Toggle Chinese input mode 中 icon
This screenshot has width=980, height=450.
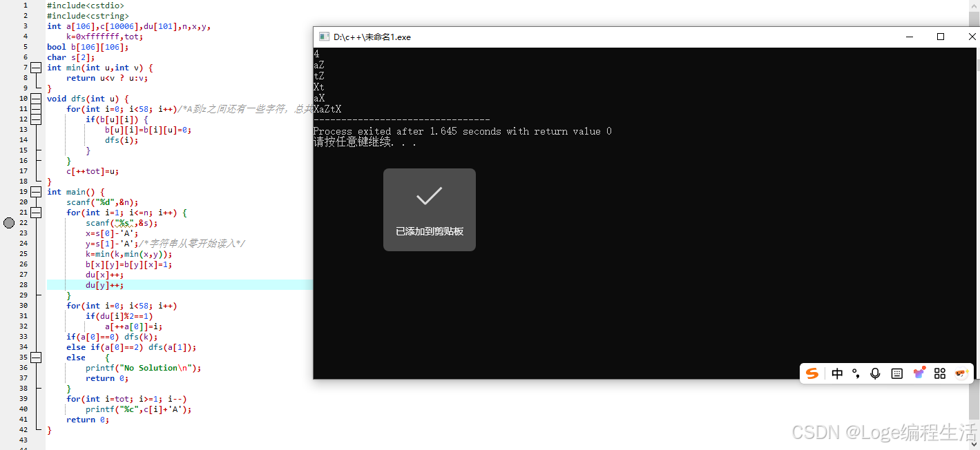[837, 373]
